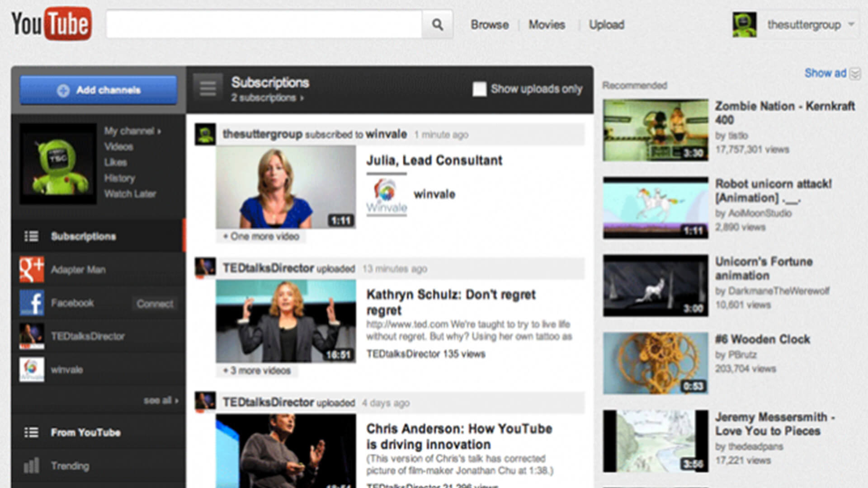Click the YouTube logo
The width and height of the screenshot is (868, 488).
click(52, 24)
